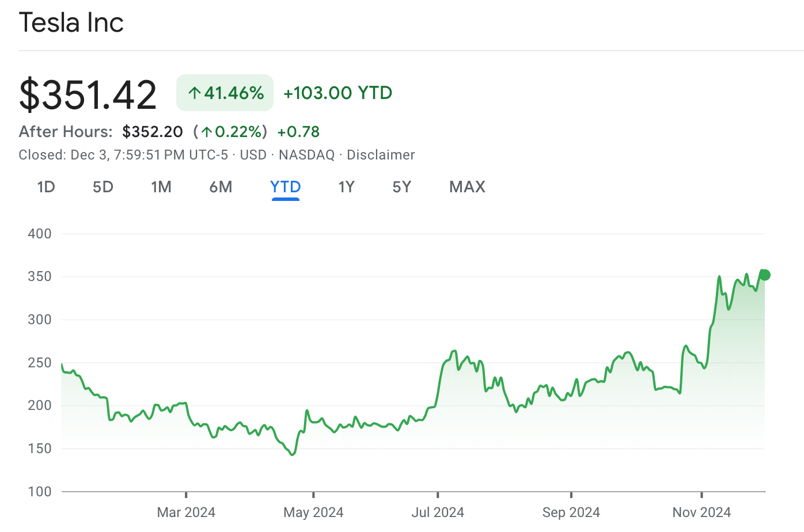View the 5Y price history

(x=402, y=187)
